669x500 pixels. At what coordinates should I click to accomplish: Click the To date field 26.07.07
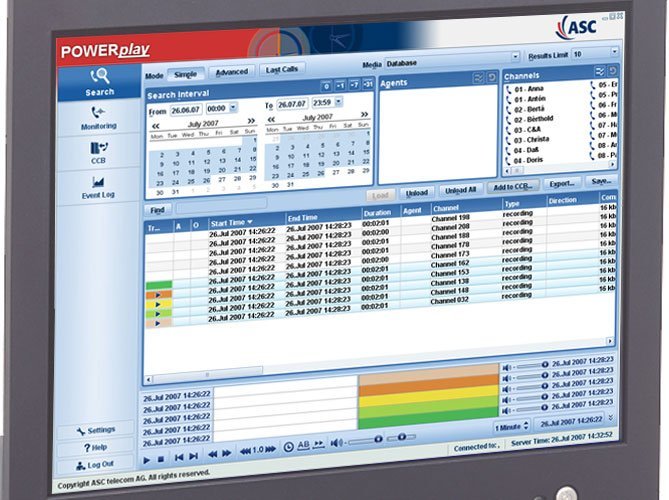pos(292,104)
